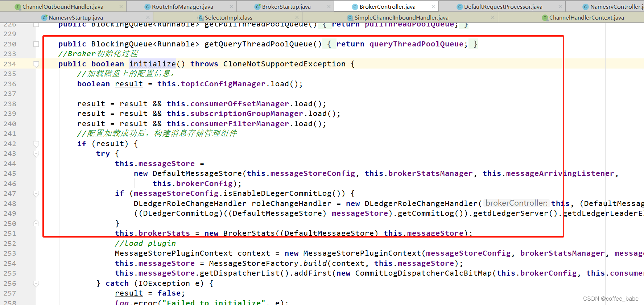Click CloneNotSupportedException in method signature
644x305 pixels.
coord(284,64)
